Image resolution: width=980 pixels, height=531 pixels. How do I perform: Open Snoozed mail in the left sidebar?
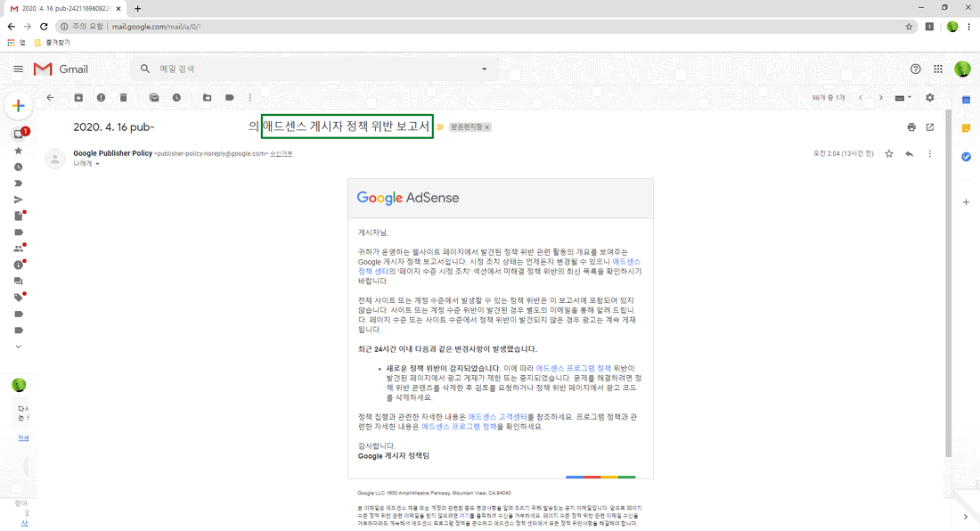coord(18,167)
